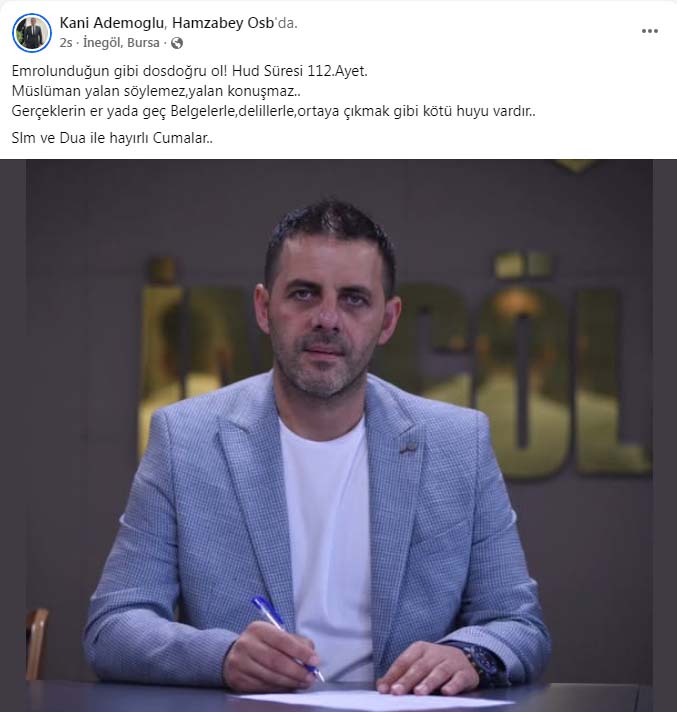Click the man's face in the photo
The image size is (677, 712).
point(325,318)
